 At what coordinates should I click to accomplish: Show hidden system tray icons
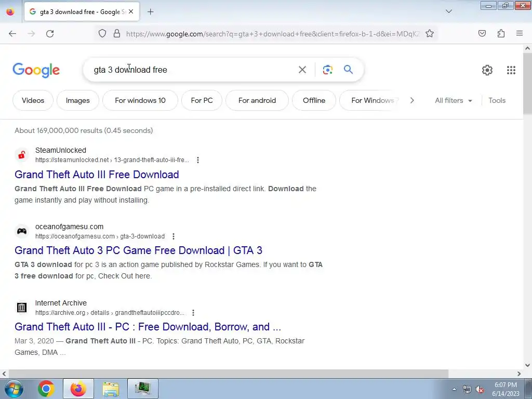(454, 389)
